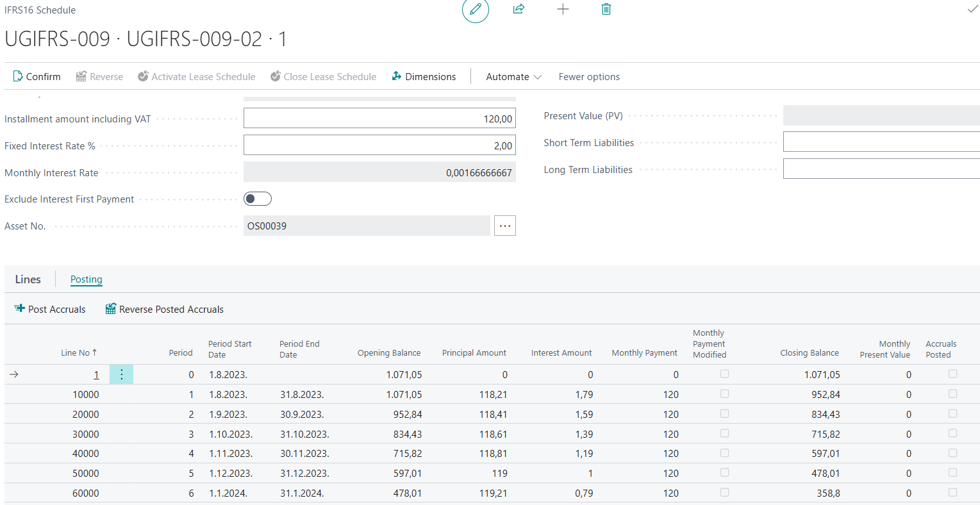Click Long Term Liabilities field

pyautogui.click(x=881, y=169)
